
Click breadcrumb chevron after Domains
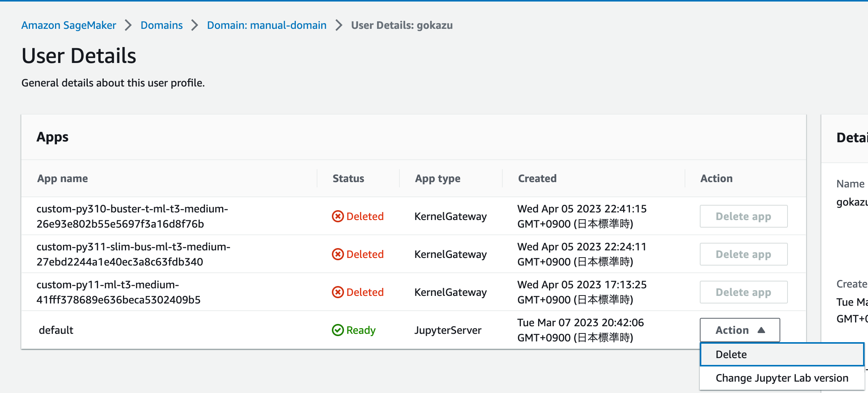195,25
